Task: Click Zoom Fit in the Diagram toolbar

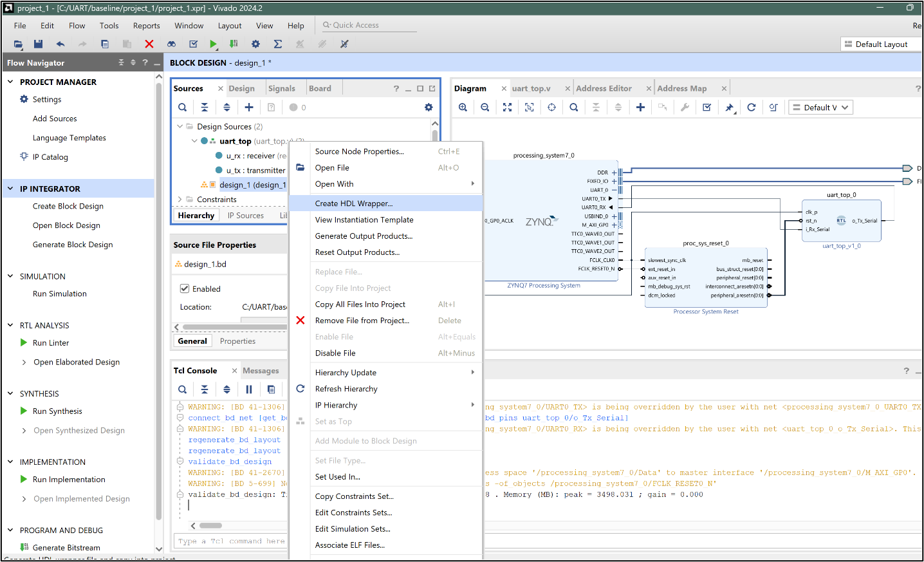Action: (x=507, y=107)
